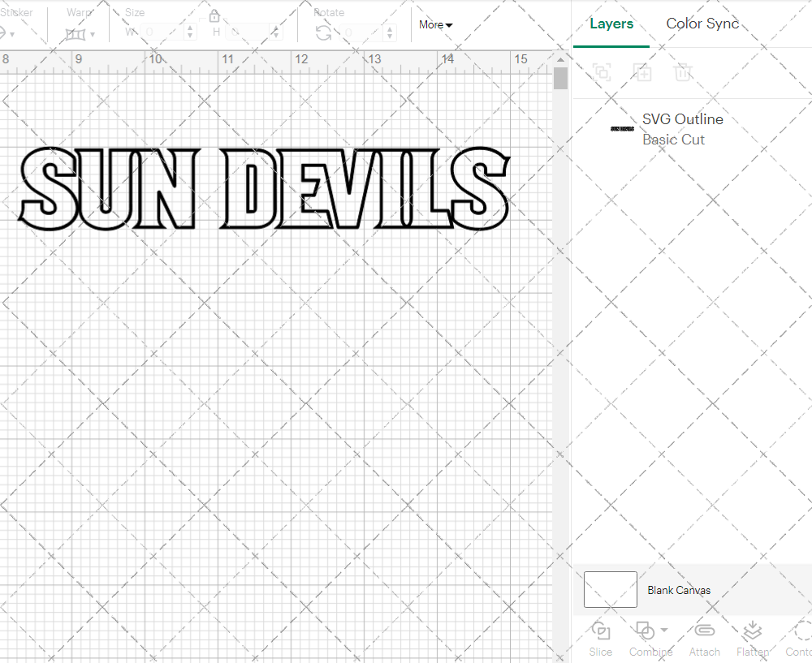Image resolution: width=812 pixels, height=663 pixels.
Task: Click the Attach tool
Action: (x=704, y=639)
